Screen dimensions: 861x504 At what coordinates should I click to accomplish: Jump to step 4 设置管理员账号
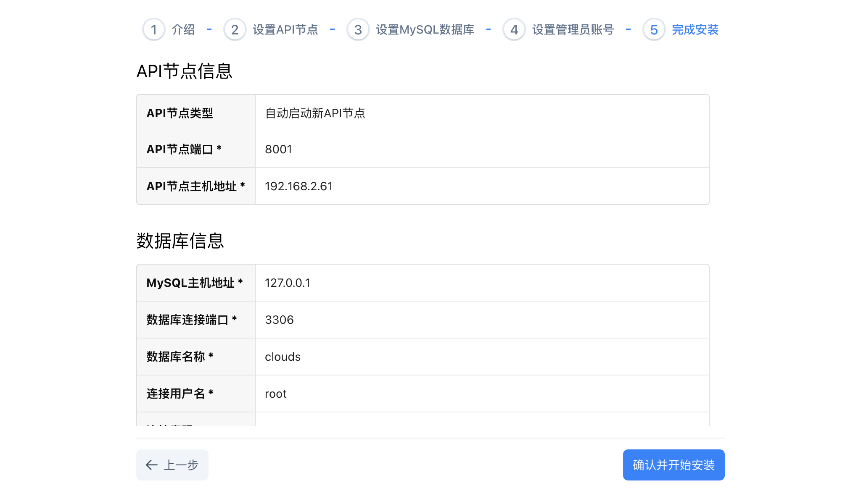pyautogui.click(x=572, y=29)
